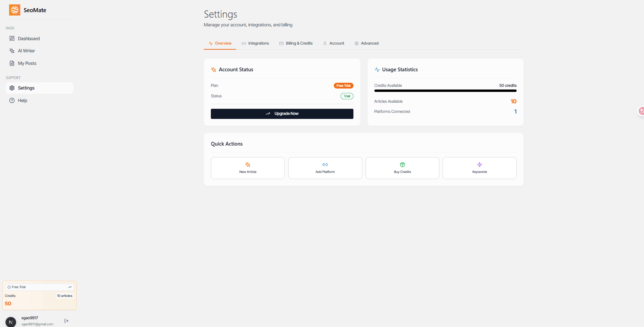The height and width of the screenshot is (327, 644).
Task: Open the translation widget on the right edge
Action: [x=641, y=111]
